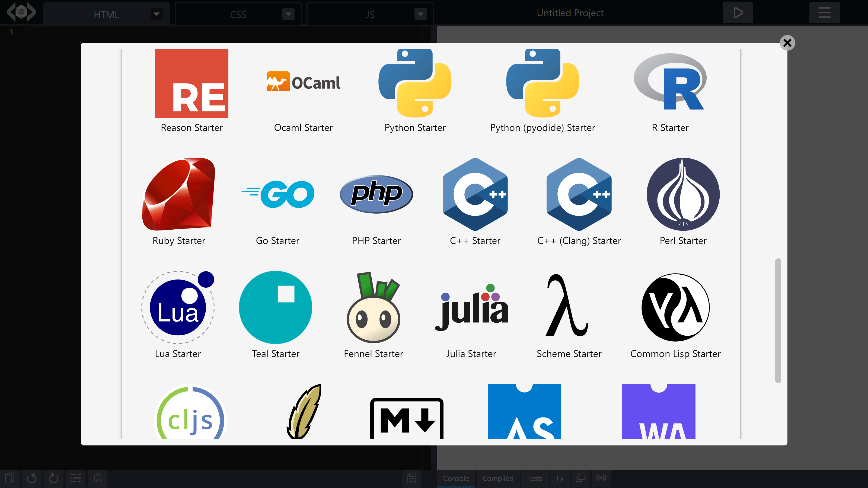Screen dimensions: 868x488
Task: Choose the Common Lisp Starter logo
Action: 675,307
